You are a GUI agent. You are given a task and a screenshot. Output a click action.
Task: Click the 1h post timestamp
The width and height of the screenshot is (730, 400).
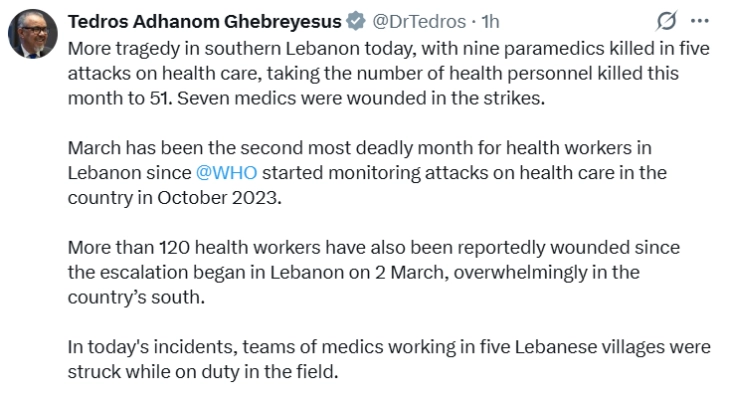click(490, 22)
